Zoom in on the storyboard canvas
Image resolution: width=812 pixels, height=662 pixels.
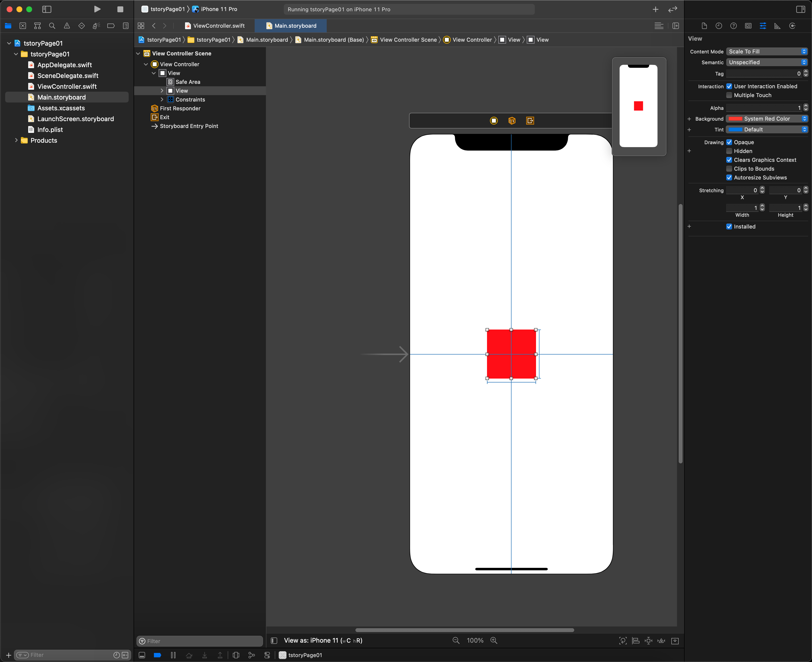[x=494, y=641]
